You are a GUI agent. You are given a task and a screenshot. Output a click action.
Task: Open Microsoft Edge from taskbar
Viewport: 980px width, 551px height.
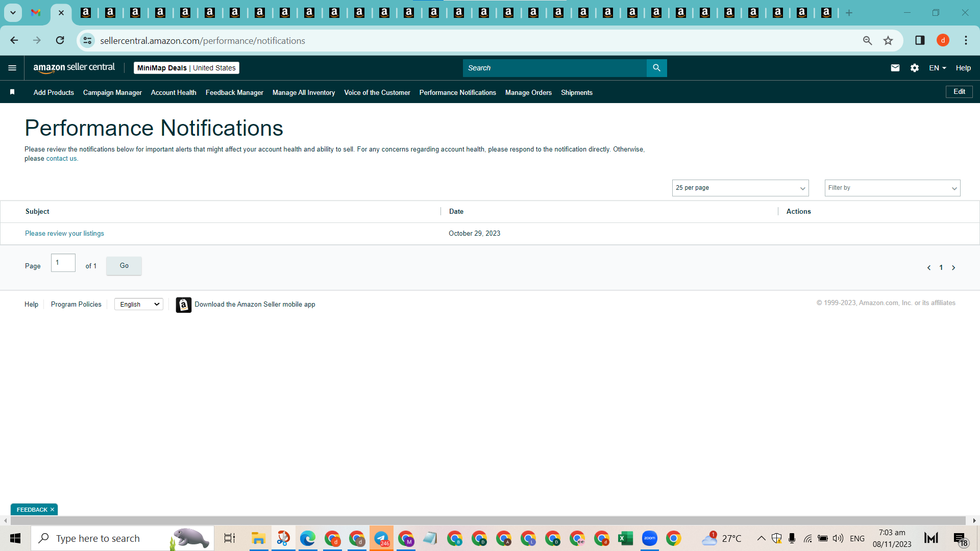click(307, 538)
